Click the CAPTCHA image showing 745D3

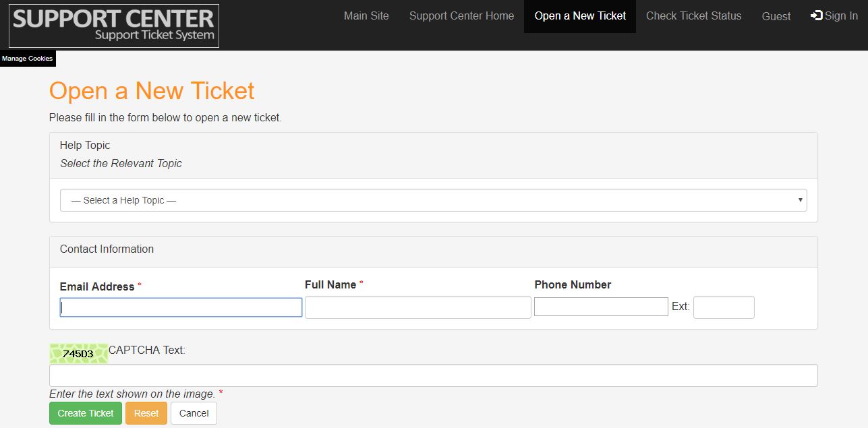point(78,353)
